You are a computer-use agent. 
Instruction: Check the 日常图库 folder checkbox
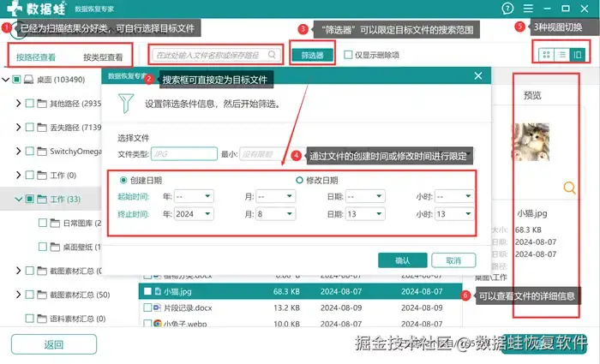[43, 223]
